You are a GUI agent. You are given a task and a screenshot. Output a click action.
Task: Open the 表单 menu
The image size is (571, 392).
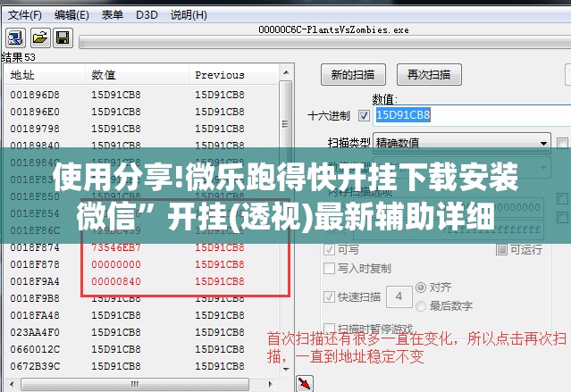tap(113, 15)
